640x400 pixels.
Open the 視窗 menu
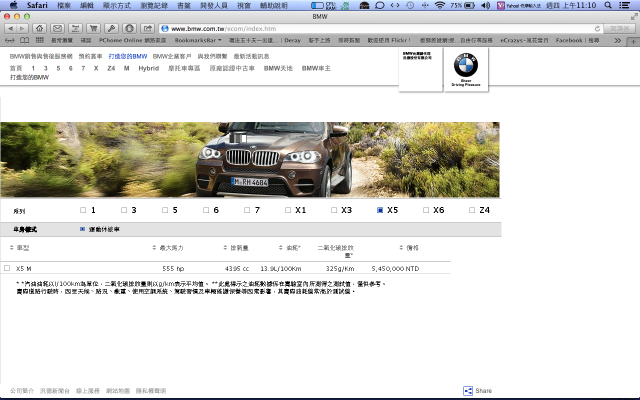(x=244, y=5)
